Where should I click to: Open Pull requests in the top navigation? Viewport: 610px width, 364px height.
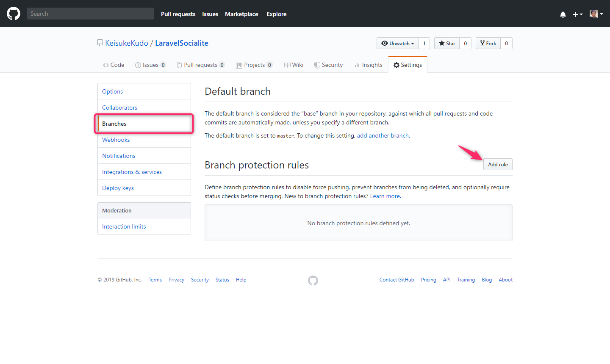pos(178,14)
